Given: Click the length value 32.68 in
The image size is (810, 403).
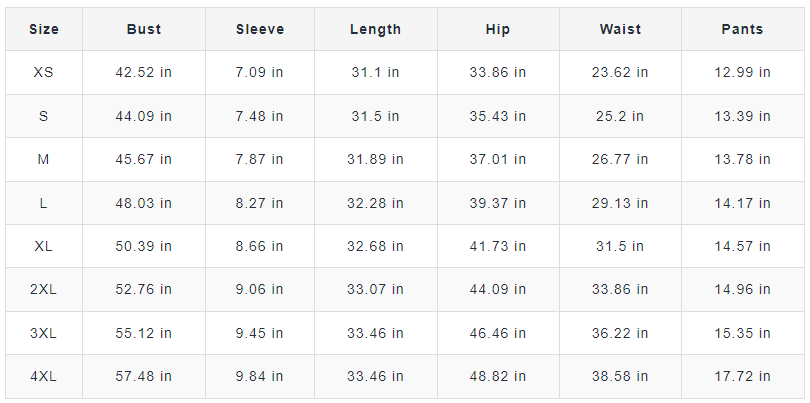Looking at the screenshot, I should tap(376, 246).
